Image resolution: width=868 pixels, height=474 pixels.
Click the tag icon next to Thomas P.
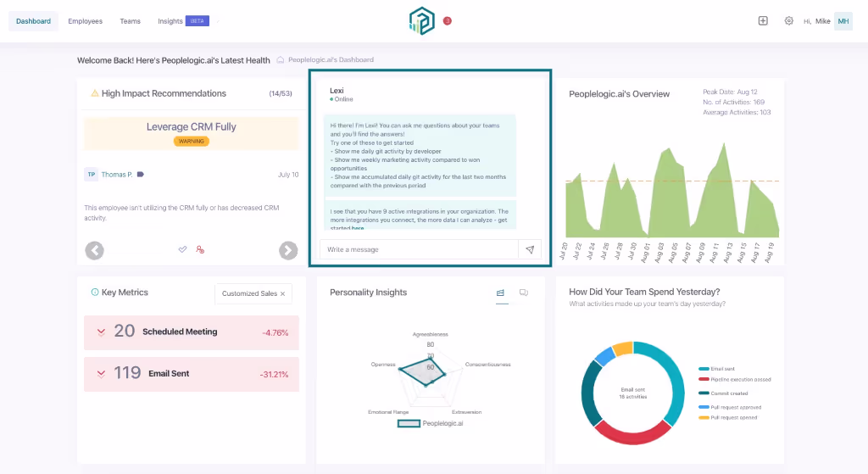(x=141, y=175)
